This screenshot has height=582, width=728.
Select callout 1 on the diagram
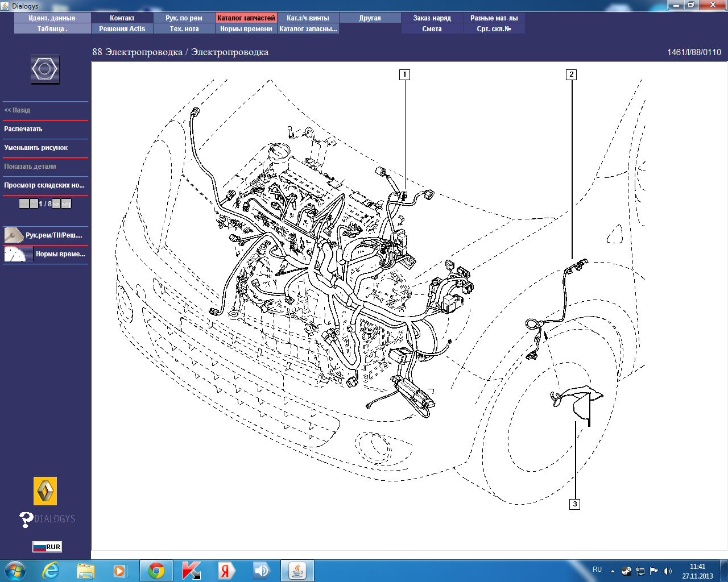pos(404,74)
